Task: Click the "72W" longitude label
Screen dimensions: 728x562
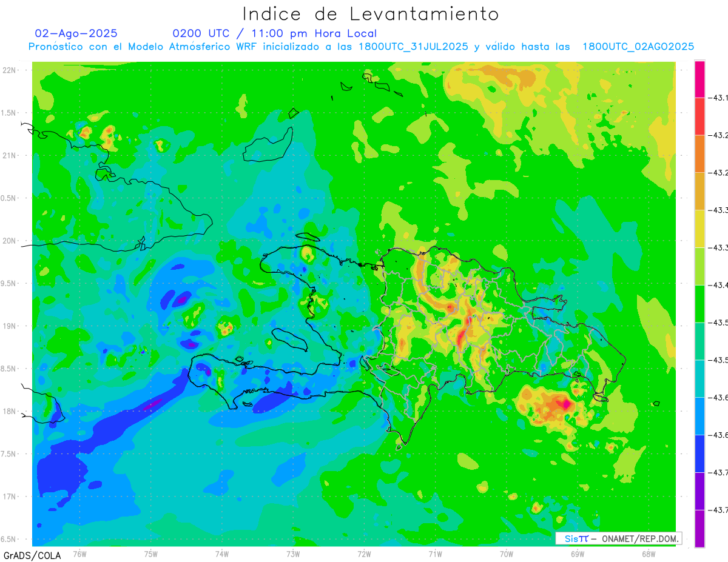Action: click(364, 554)
